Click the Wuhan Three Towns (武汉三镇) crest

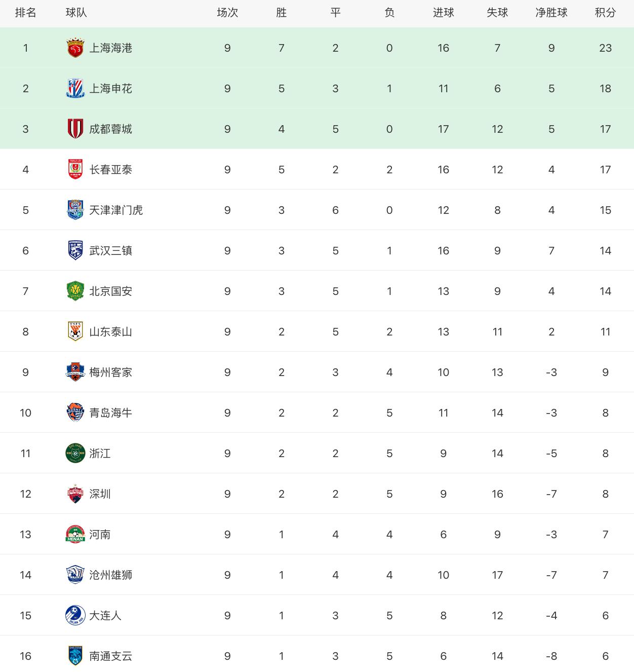click(75, 250)
